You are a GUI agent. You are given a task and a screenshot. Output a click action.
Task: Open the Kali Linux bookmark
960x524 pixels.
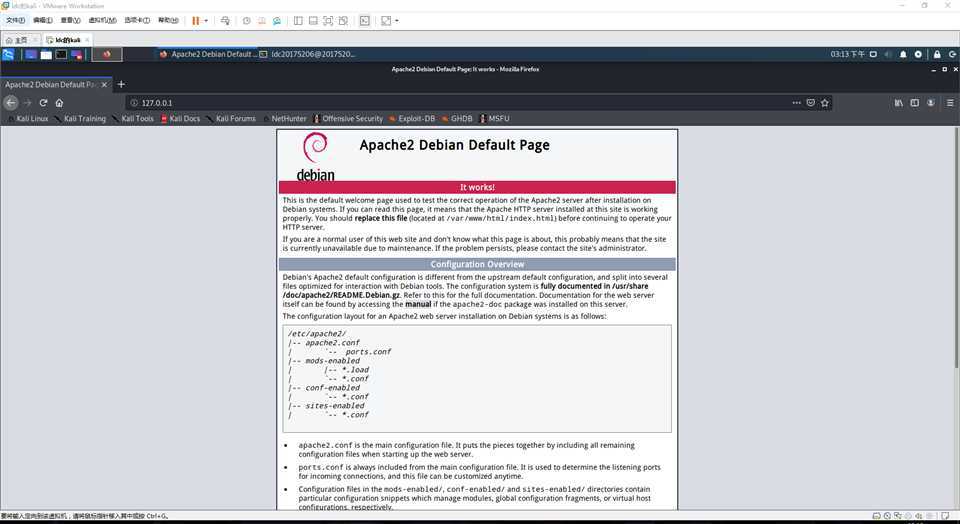[x=28, y=119]
